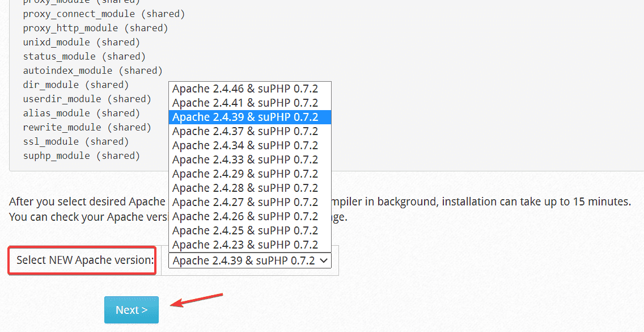Select Apache 2.4.25 from the version list
Image resolution: width=644 pixels, height=332 pixels.
(x=245, y=230)
